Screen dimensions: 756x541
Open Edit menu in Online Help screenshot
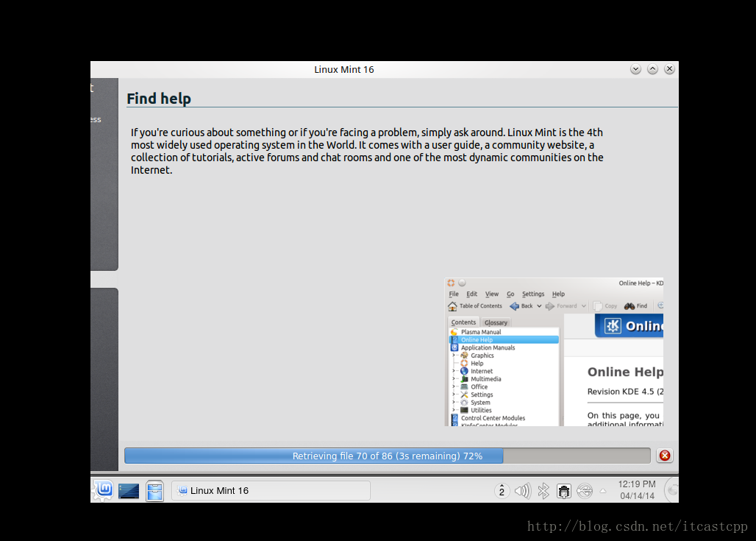(471, 294)
